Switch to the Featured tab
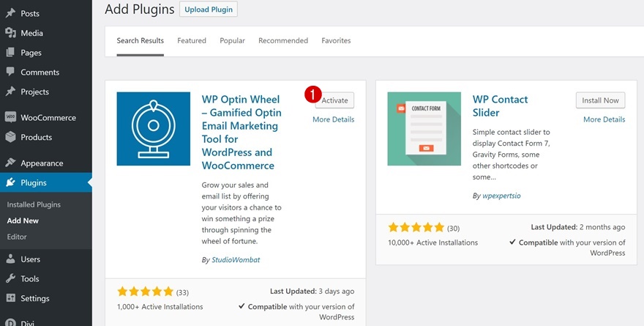Viewport: 644px width, 326px height. click(192, 41)
